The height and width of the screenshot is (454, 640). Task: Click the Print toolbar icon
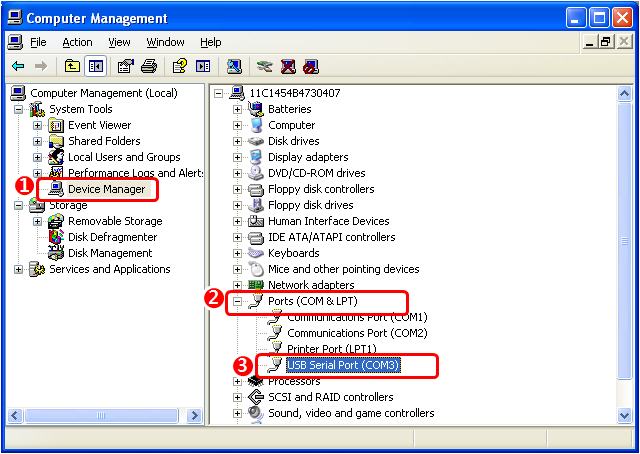coord(149,67)
